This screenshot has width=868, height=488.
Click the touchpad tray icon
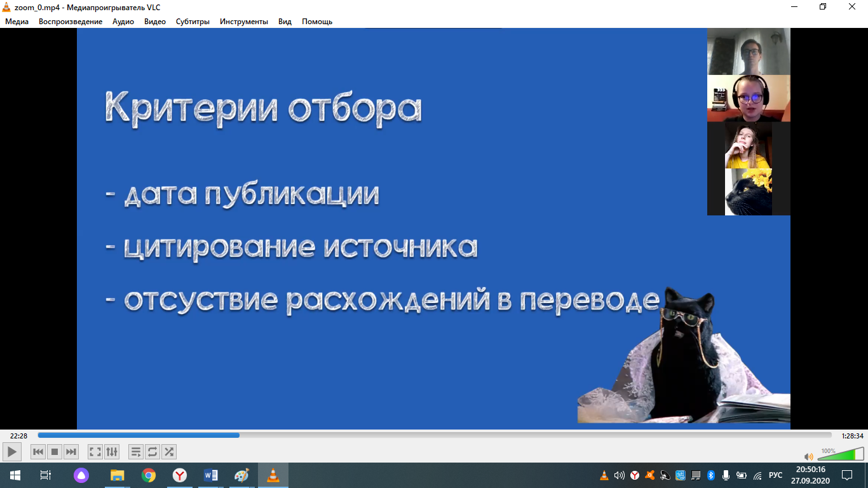click(x=696, y=475)
